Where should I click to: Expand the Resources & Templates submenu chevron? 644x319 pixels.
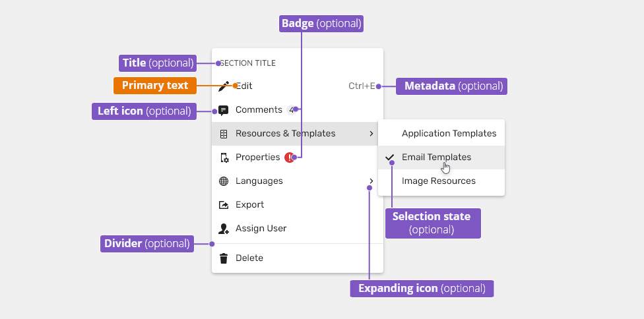click(371, 134)
